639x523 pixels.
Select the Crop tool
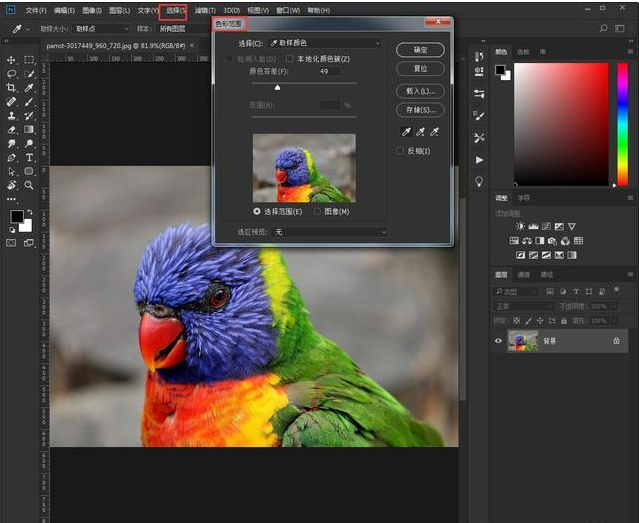(x=11, y=88)
